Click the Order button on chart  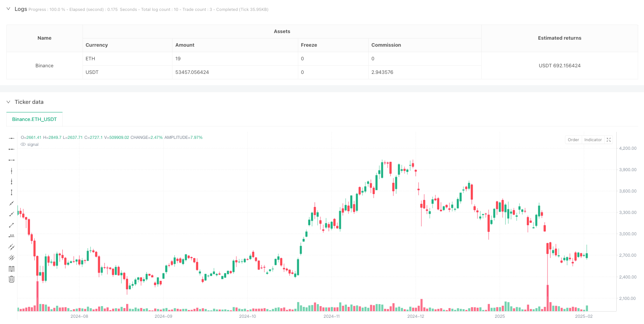pyautogui.click(x=573, y=140)
